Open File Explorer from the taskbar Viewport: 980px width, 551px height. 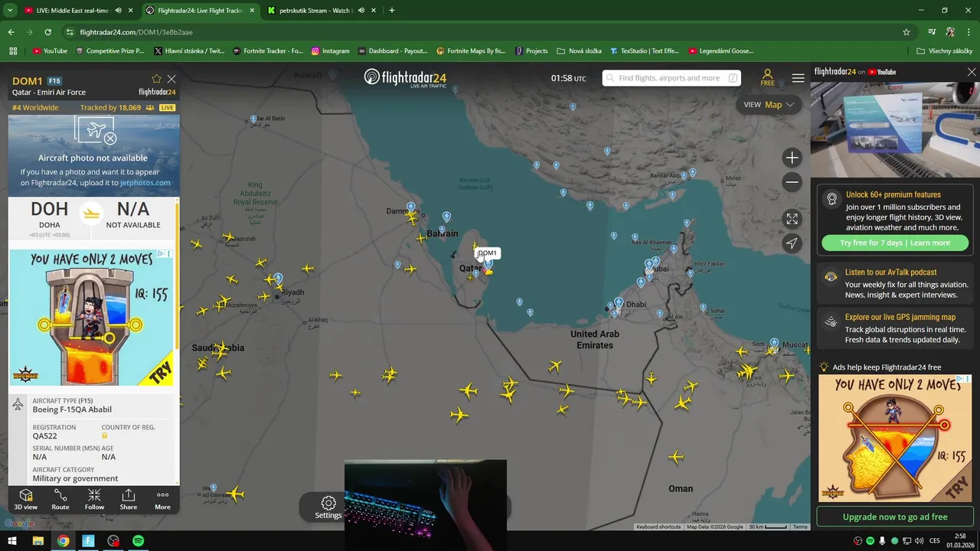click(38, 541)
